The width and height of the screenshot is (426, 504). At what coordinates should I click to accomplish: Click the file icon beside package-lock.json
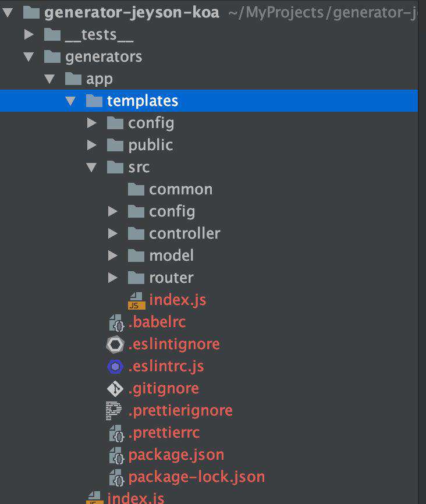(116, 477)
